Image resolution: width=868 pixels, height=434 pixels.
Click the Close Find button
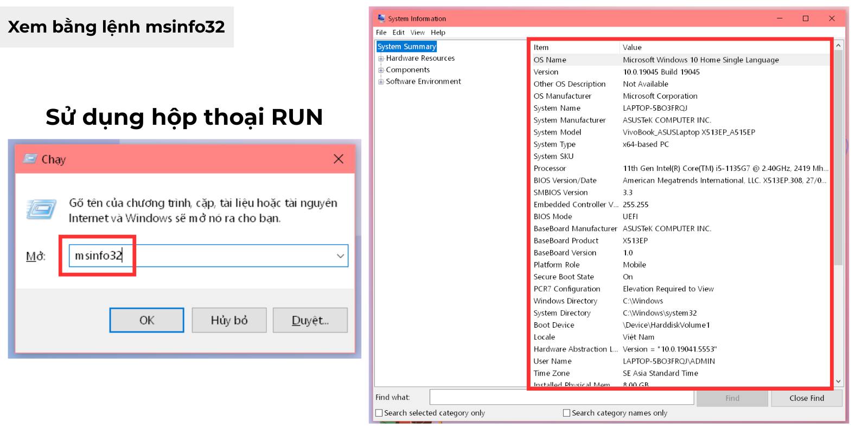[x=807, y=398]
